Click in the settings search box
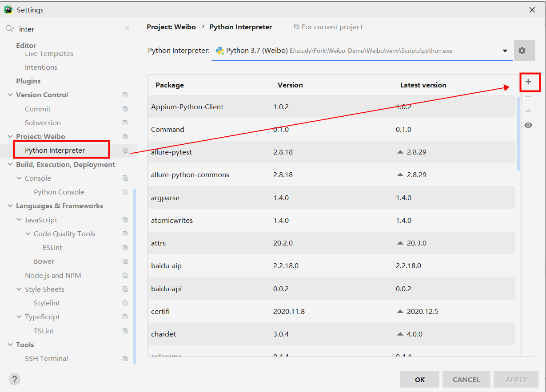546x392 pixels. (x=70, y=29)
